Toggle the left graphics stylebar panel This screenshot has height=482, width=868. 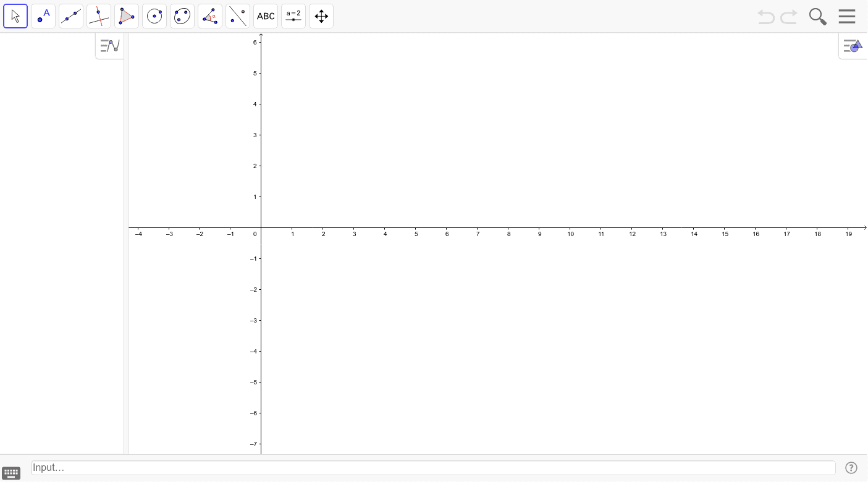[x=109, y=45]
